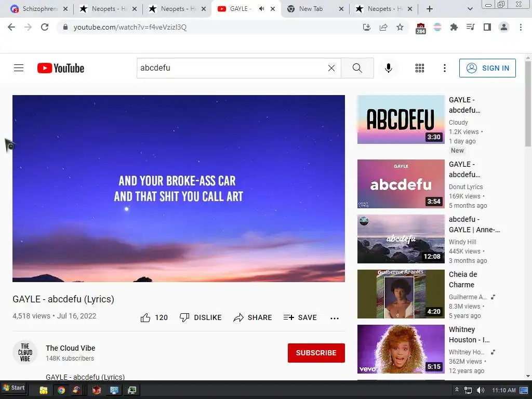Like the video with thumbs up

[154, 317]
